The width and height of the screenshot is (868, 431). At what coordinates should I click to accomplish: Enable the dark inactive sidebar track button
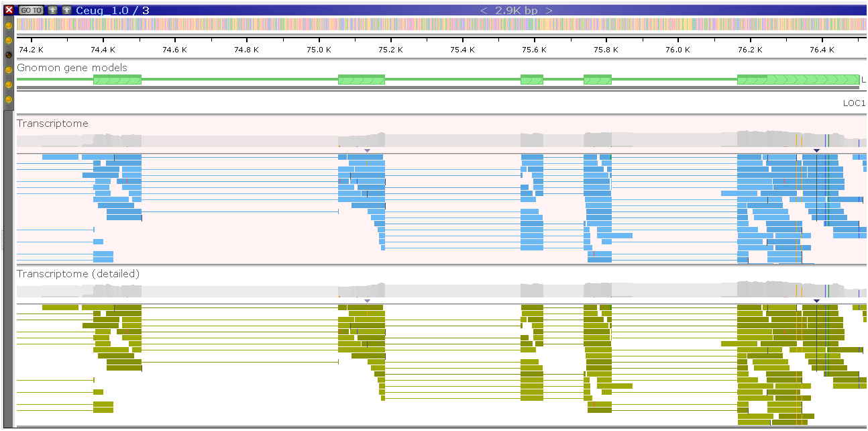pos(9,55)
